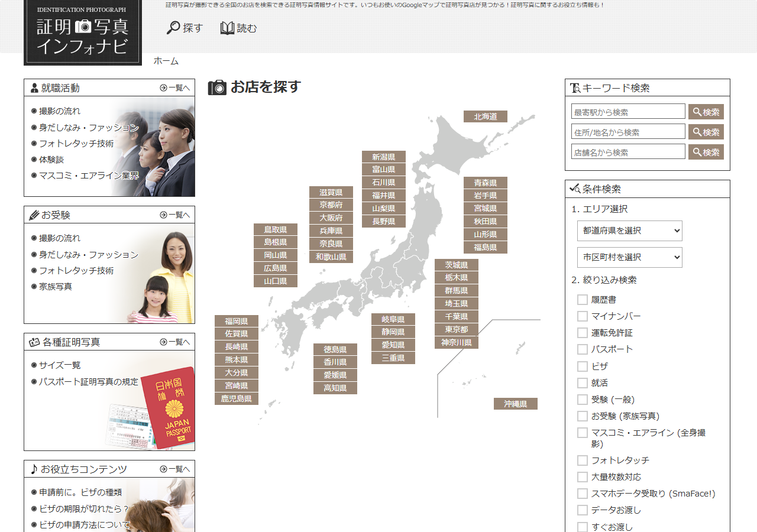Viewport: 757px width, 532px height.
Task: Check the 受験 (一般) checkbox
Action: (x=583, y=400)
